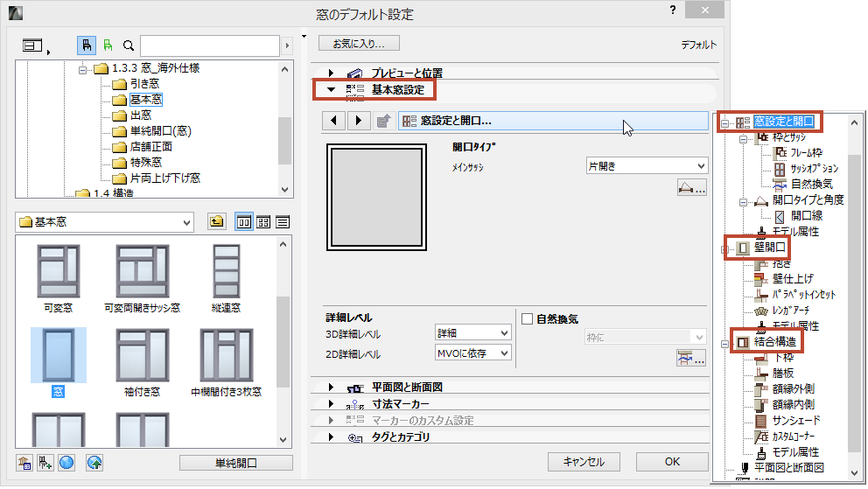Click the blue globe web objects icon
This screenshot has height=489, width=868.
(x=66, y=463)
